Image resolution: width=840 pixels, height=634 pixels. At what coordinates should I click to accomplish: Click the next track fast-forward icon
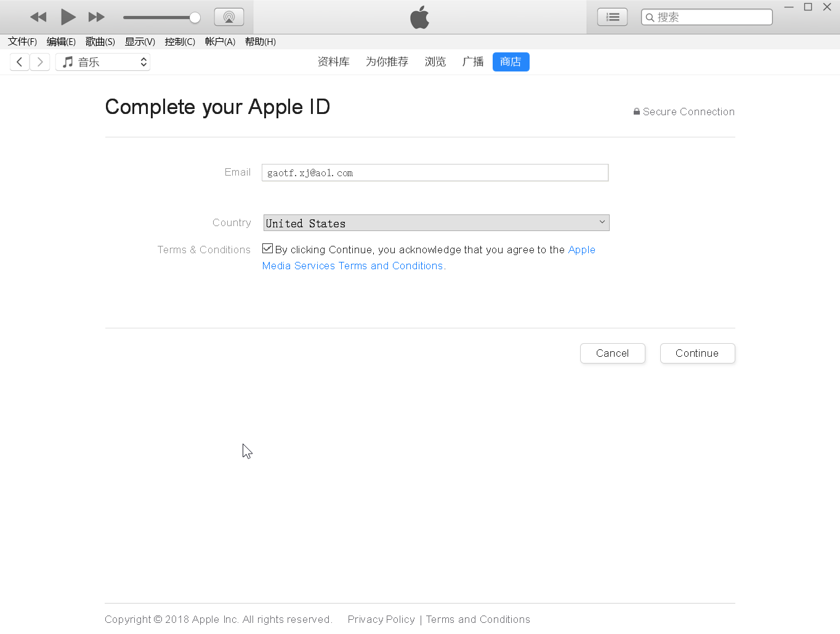(97, 17)
